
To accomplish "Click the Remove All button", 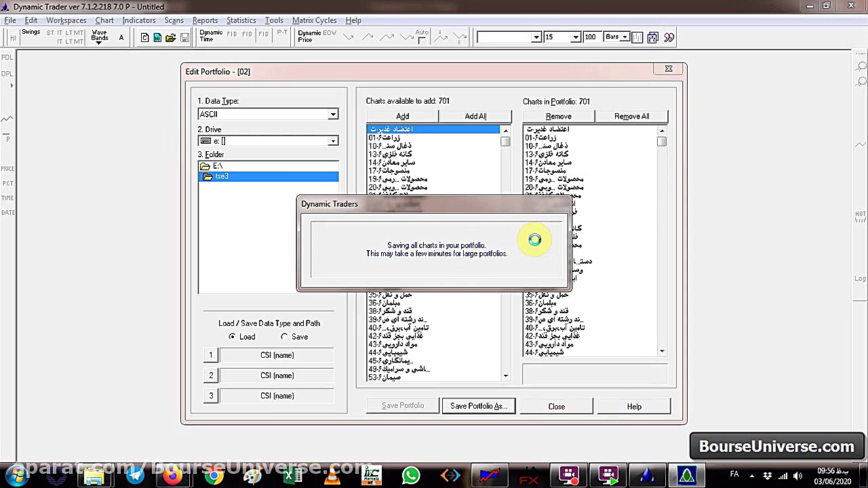I will click(631, 117).
